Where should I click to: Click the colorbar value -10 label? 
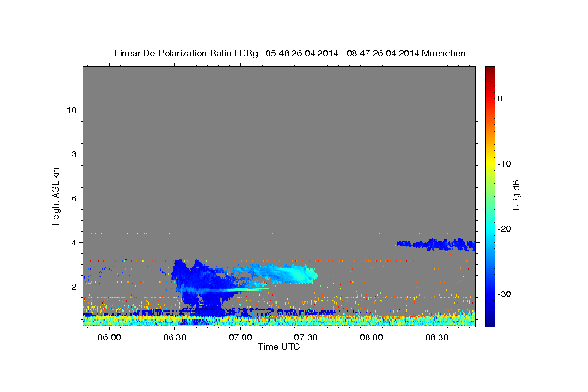click(x=504, y=164)
